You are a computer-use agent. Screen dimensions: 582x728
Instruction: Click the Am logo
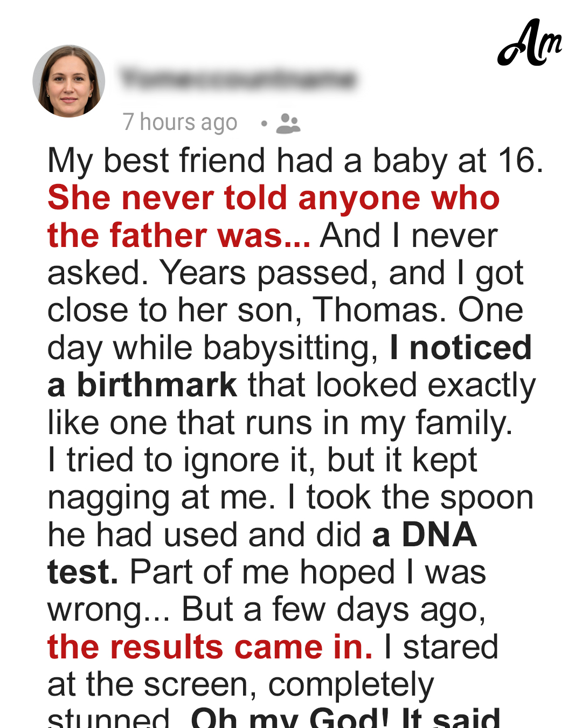(530, 43)
